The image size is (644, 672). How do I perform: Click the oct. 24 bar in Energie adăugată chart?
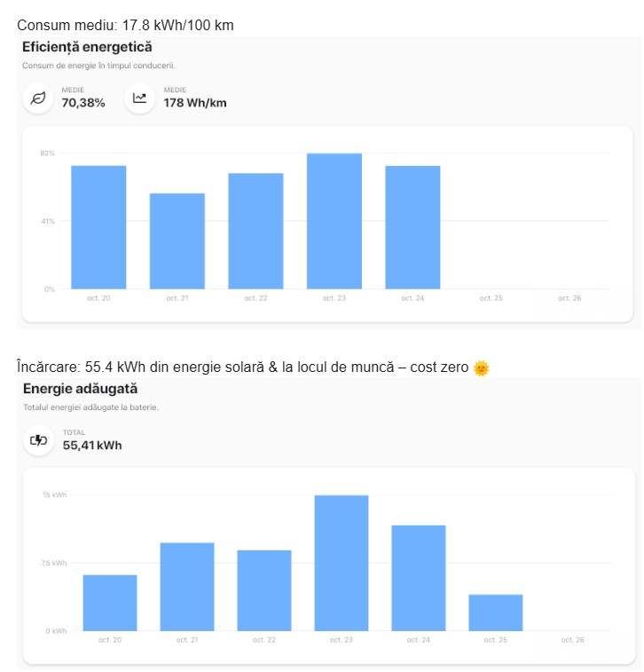click(x=419, y=578)
